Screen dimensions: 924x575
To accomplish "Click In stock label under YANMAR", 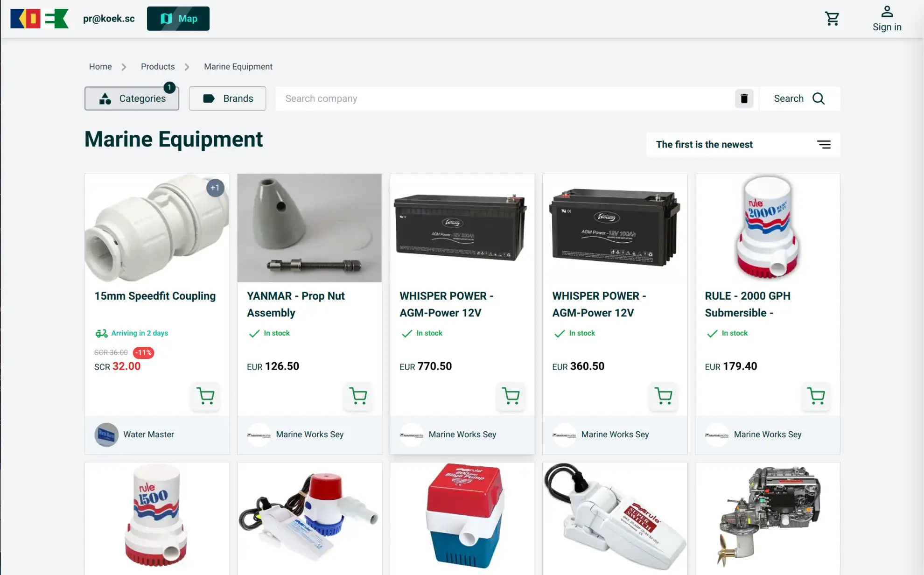I will (x=277, y=333).
